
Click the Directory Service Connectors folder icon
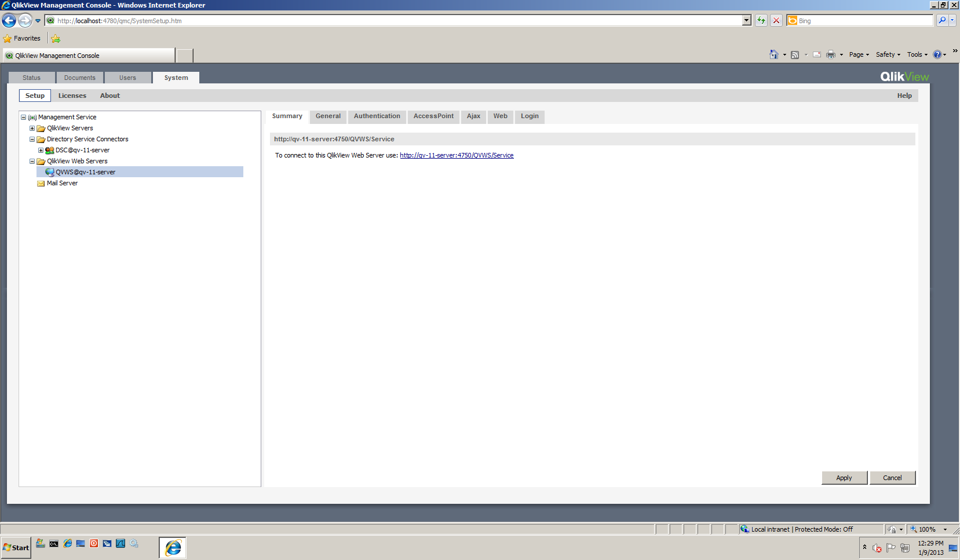click(41, 140)
